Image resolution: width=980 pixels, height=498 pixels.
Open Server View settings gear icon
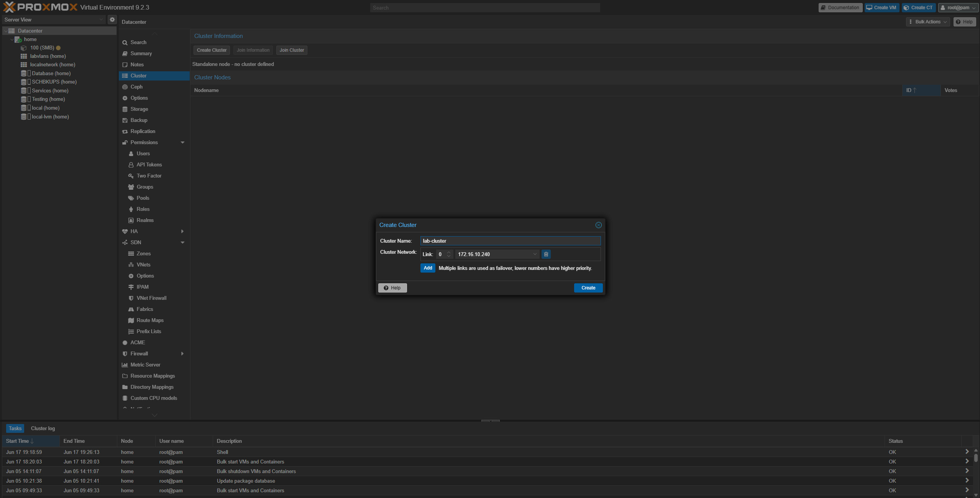click(112, 20)
